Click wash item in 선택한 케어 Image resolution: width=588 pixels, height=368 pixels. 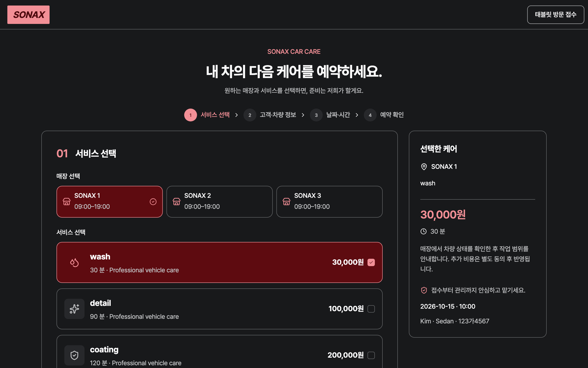pyautogui.click(x=428, y=183)
